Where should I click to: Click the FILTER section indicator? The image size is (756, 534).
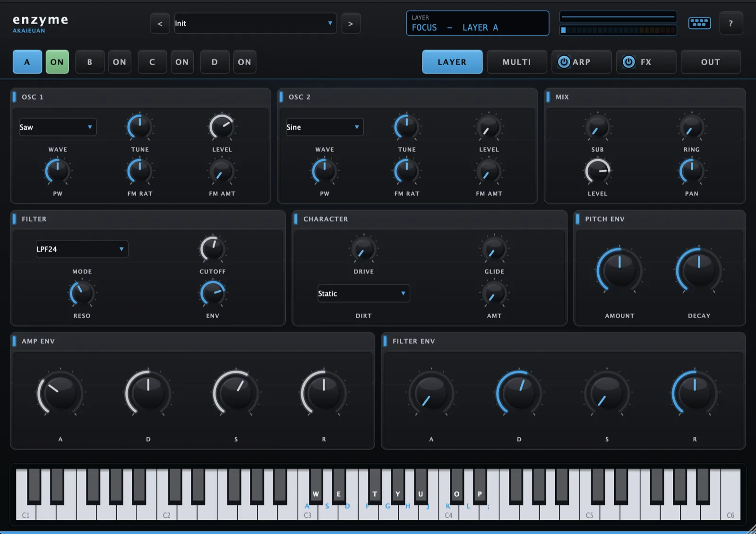14,219
